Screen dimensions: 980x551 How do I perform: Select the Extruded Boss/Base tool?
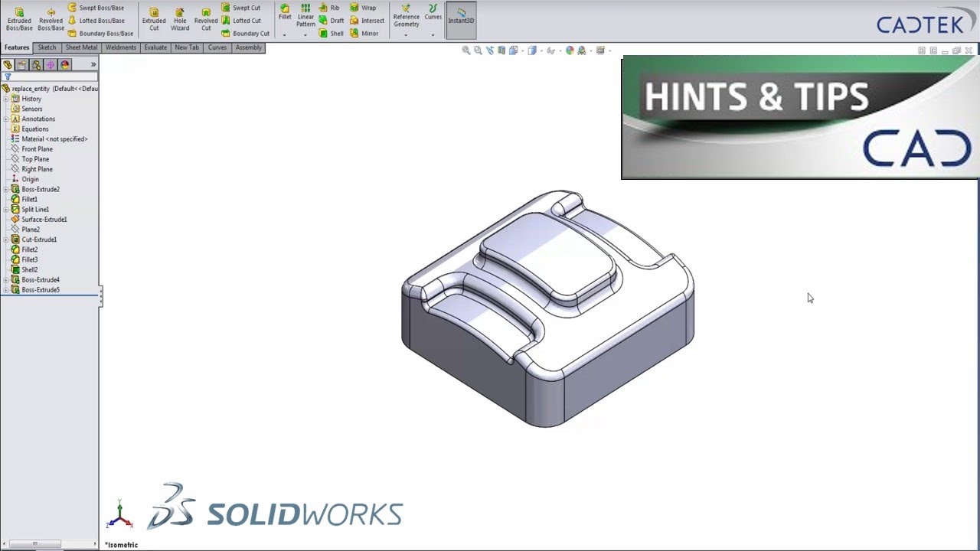[x=19, y=19]
